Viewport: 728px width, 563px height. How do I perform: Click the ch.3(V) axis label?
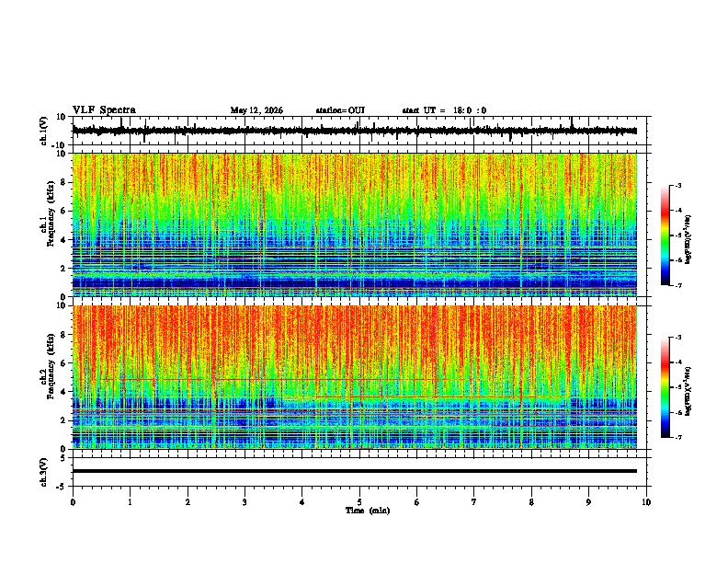(44, 472)
